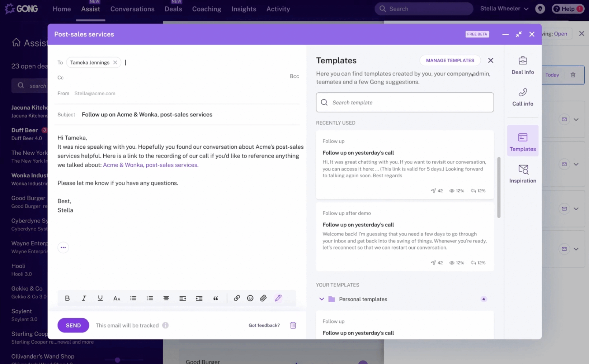The image size is (589, 364).
Task: Close the Templates panel
Action: (491, 61)
